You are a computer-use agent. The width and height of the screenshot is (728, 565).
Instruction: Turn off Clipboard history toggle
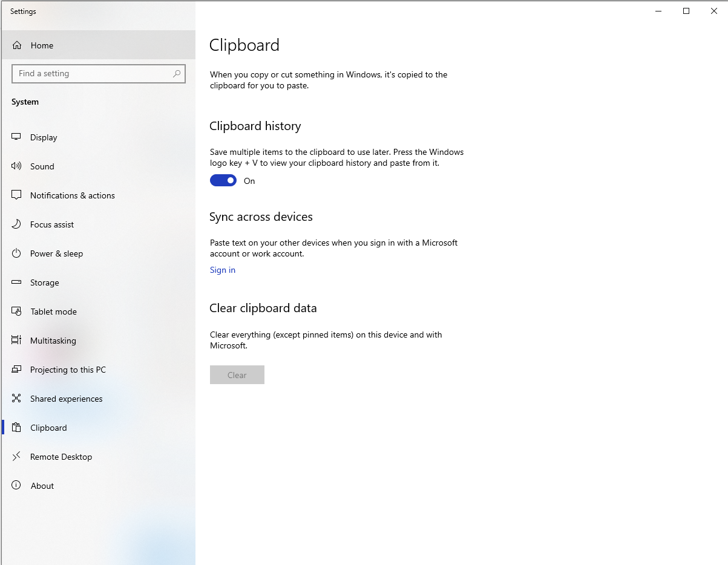point(223,180)
